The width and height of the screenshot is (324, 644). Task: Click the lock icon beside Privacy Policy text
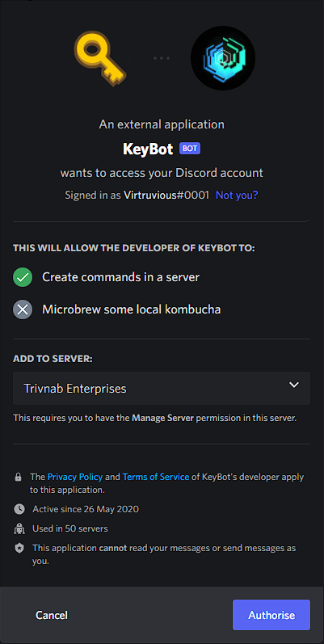[18, 478]
